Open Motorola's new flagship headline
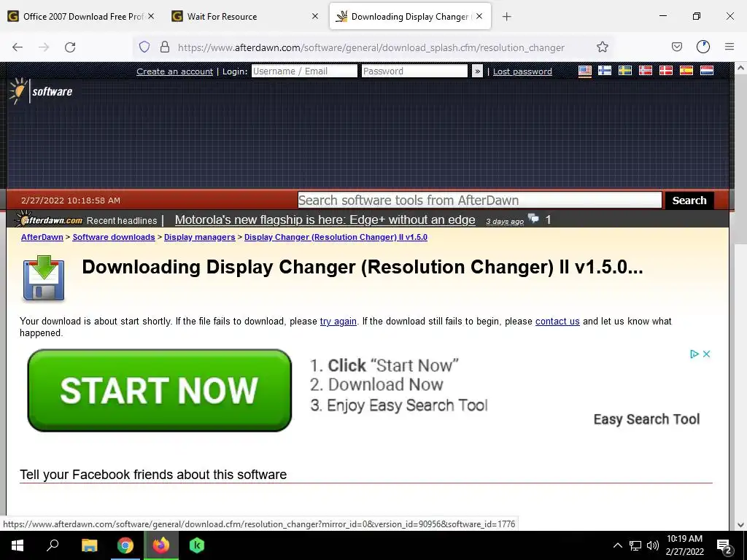Image resolution: width=747 pixels, height=560 pixels. pos(325,219)
